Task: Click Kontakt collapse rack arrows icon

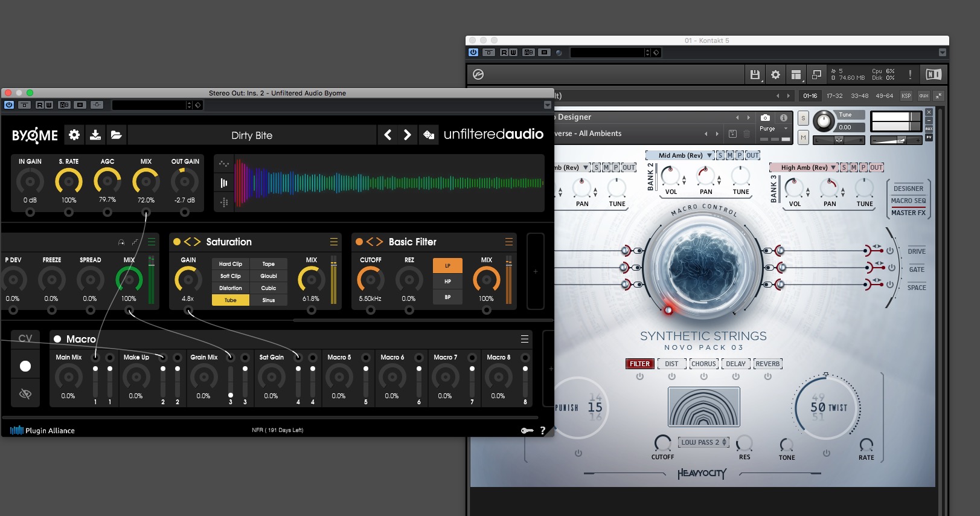Action: click(938, 95)
